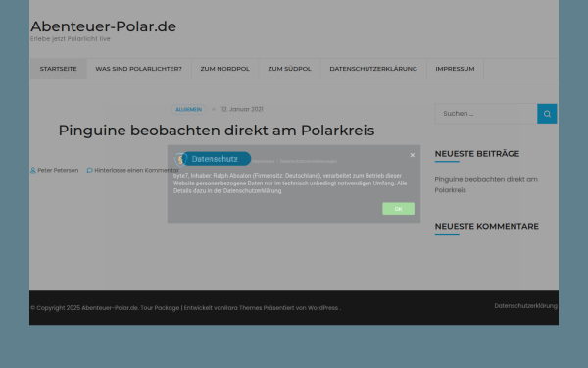Screen dimensions: 588x368
Task: Click footer Datenschutzerklärung link
Action: click(x=525, y=306)
